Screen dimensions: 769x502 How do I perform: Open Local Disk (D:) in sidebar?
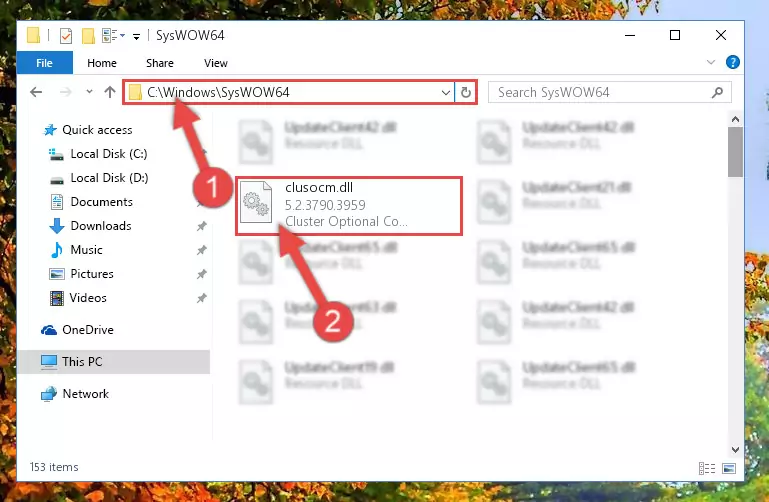tap(109, 178)
